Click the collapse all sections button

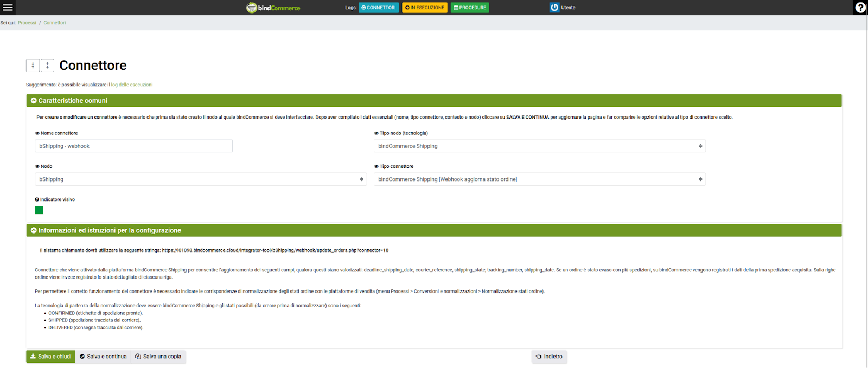[x=33, y=66]
